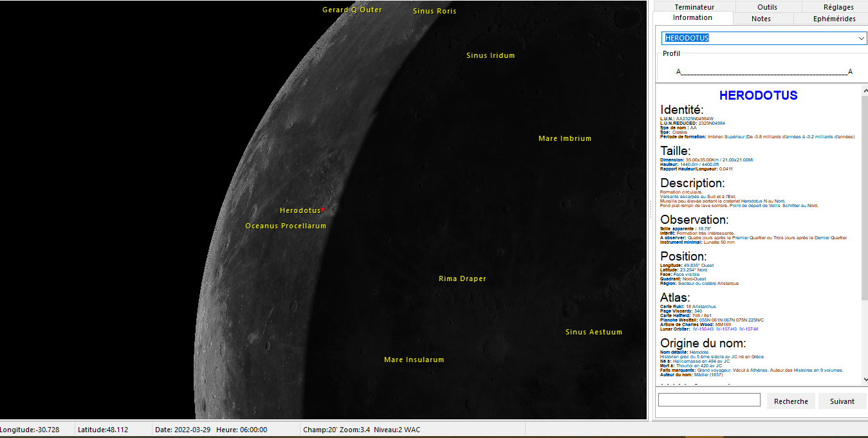The image size is (868, 438).
Task: Open Lunar Orbiter link IV-157-H3
Action: point(726,329)
